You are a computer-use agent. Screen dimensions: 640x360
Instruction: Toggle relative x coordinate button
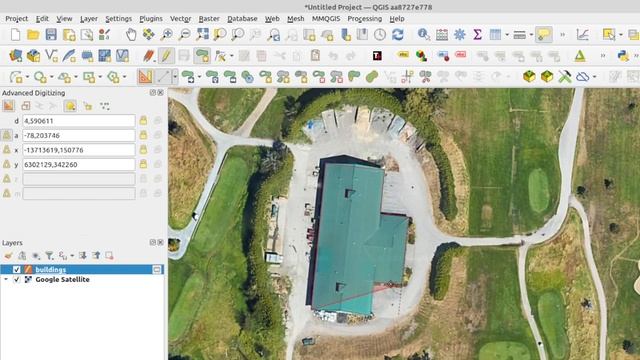(7, 150)
